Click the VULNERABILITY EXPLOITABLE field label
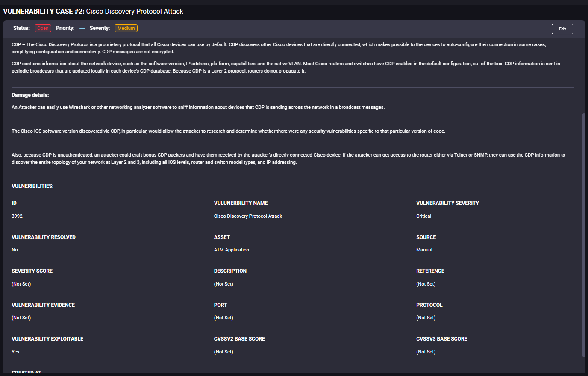588x376 pixels. [47, 339]
